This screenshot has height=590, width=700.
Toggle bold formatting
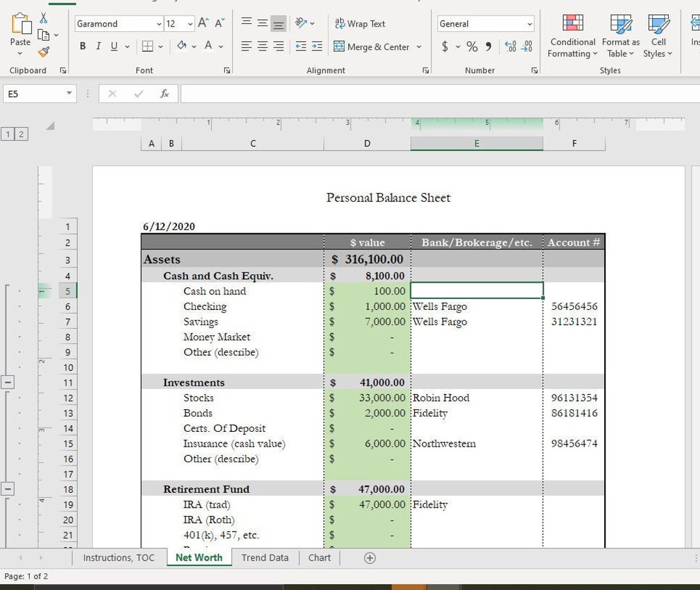point(82,46)
